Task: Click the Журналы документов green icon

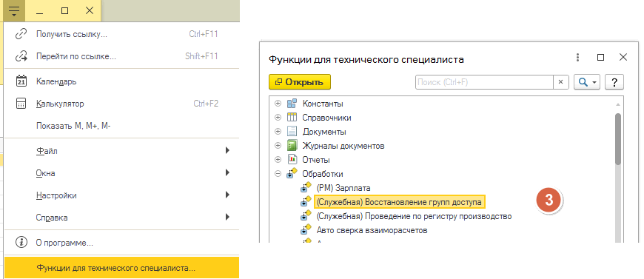Action: (x=292, y=146)
